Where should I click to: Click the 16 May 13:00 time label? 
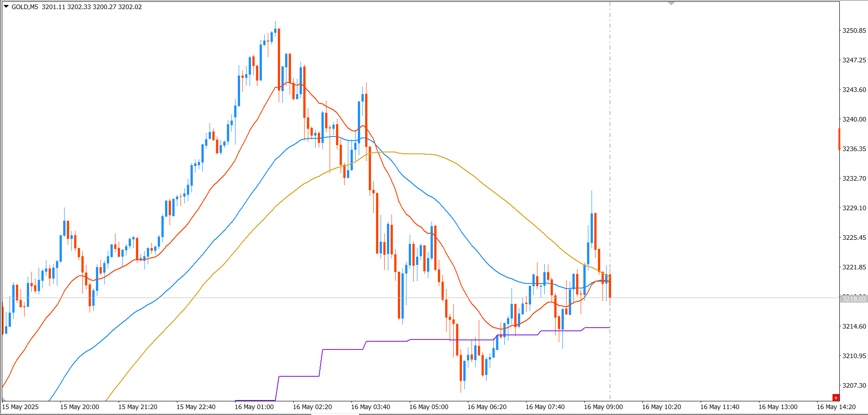click(778, 407)
